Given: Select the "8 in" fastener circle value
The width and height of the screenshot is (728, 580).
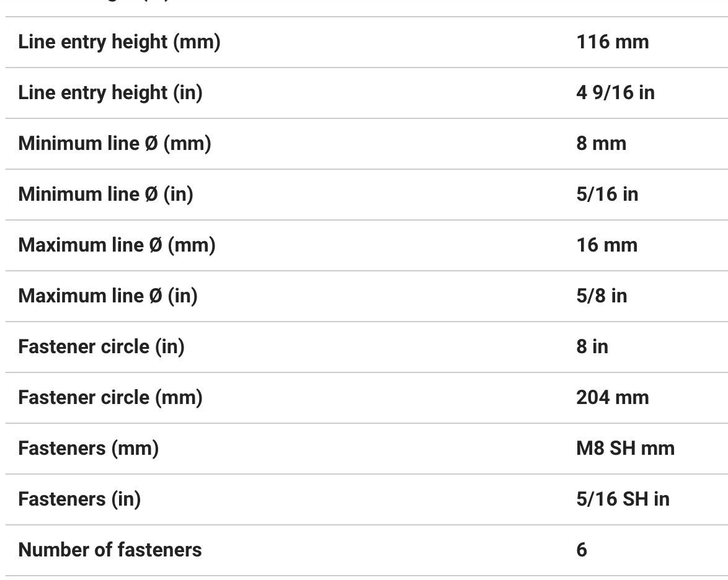Looking at the screenshot, I should click(592, 347).
